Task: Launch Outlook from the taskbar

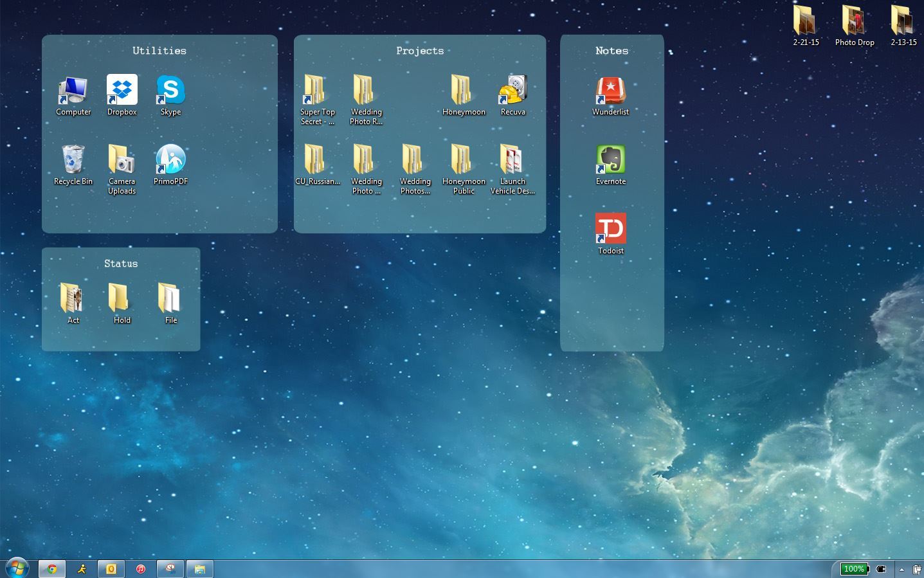Action: pos(111,568)
